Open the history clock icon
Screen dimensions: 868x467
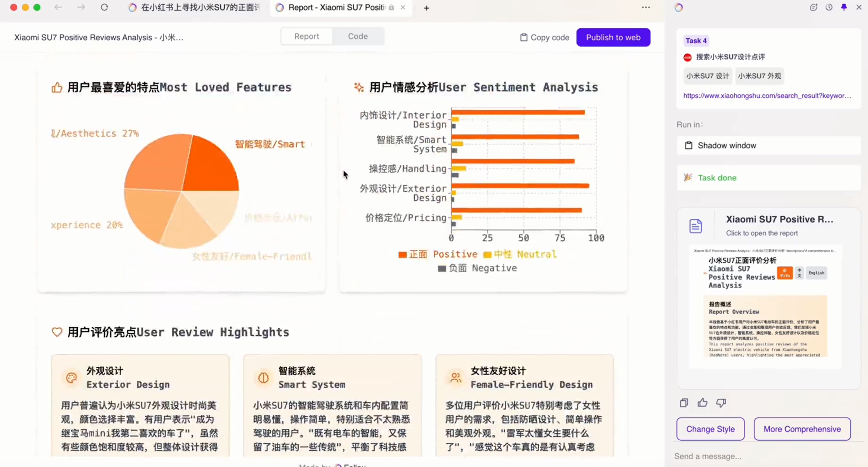(x=829, y=7)
